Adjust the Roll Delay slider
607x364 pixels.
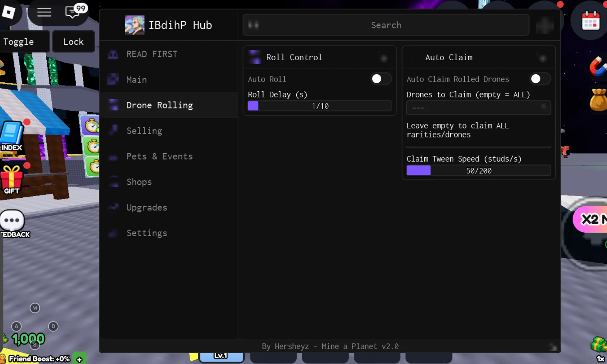[320, 106]
